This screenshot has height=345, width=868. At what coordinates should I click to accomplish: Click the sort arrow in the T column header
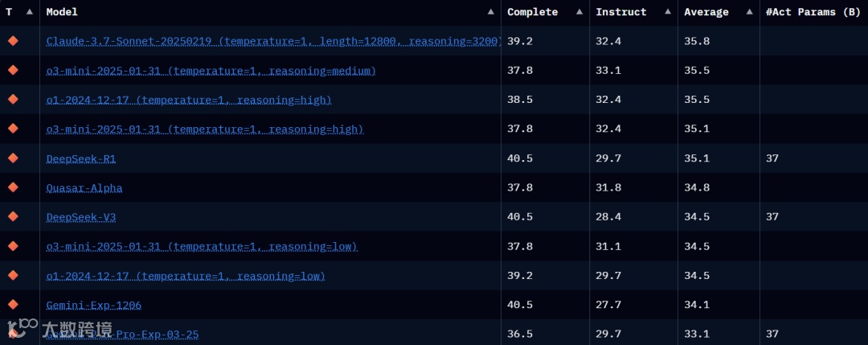pos(30,11)
